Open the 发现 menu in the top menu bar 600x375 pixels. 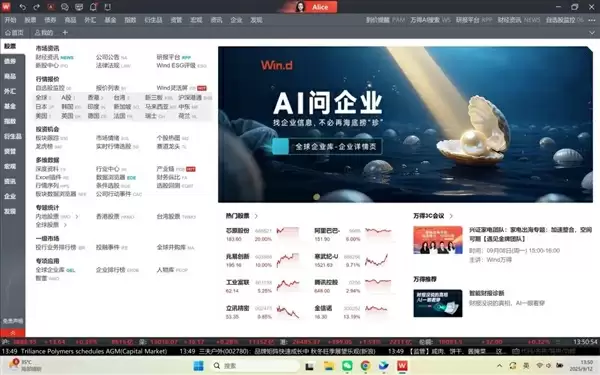coord(256,20)
